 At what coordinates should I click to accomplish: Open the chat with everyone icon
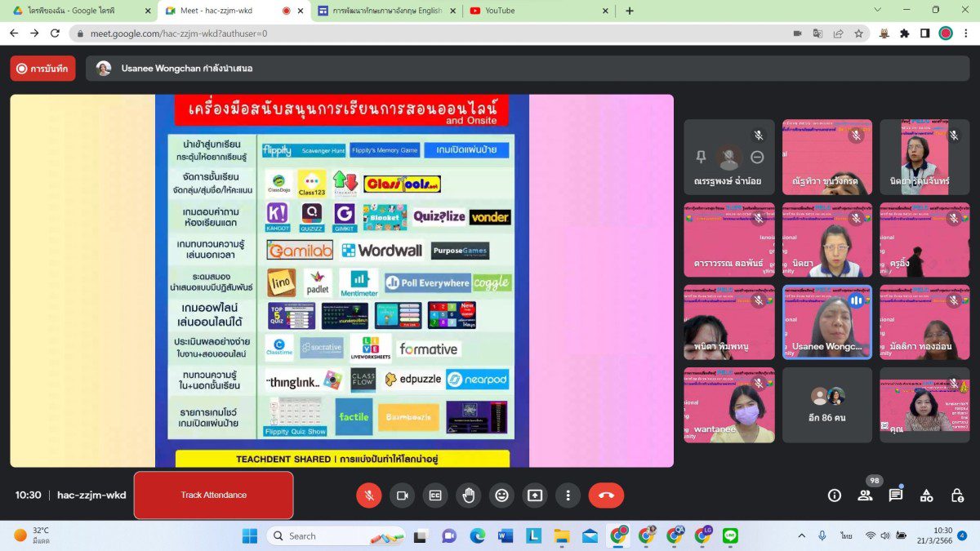tap(896, 495)
